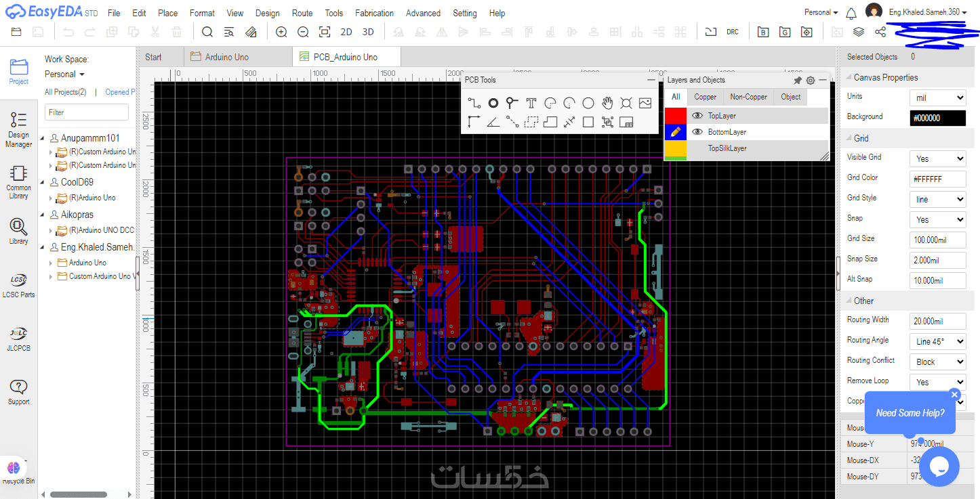Screen dimensions: 980x499
Task: Open the Routing Angle dropdown
Action: click(937, 341)
